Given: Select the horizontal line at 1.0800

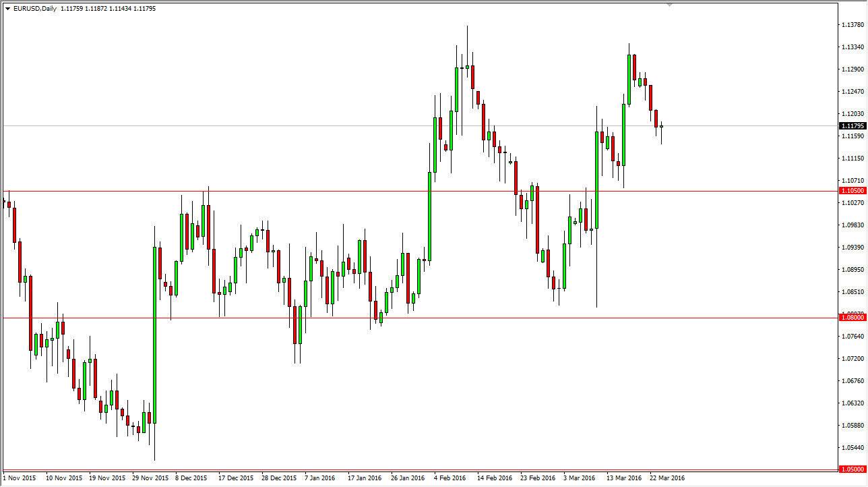Looking at the screenshot, I should click(x=404, y=317).
